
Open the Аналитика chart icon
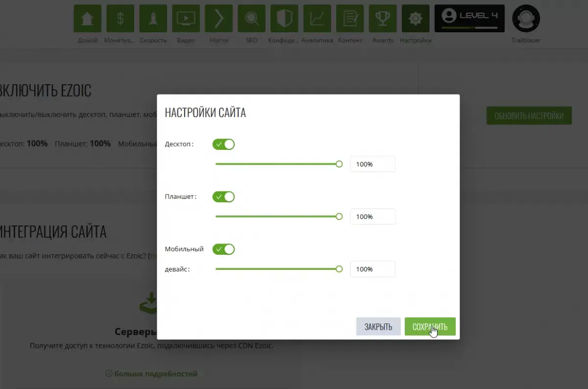[x=317, y=19]
